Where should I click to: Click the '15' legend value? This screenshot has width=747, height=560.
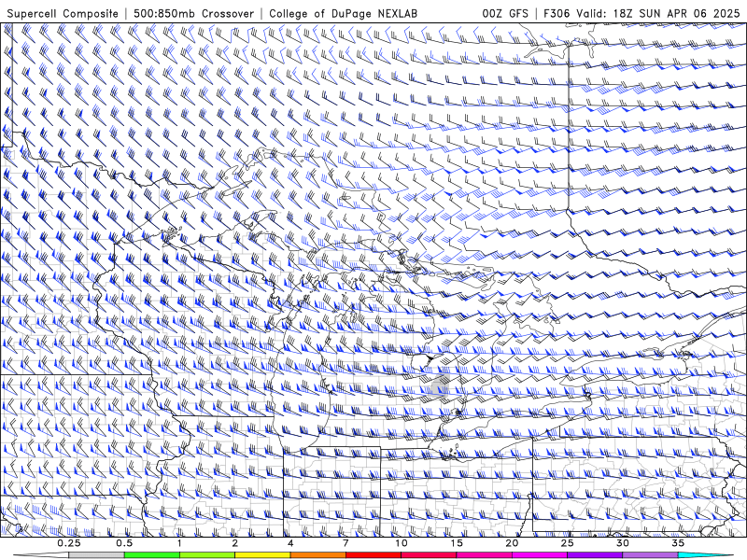[457, 543]
